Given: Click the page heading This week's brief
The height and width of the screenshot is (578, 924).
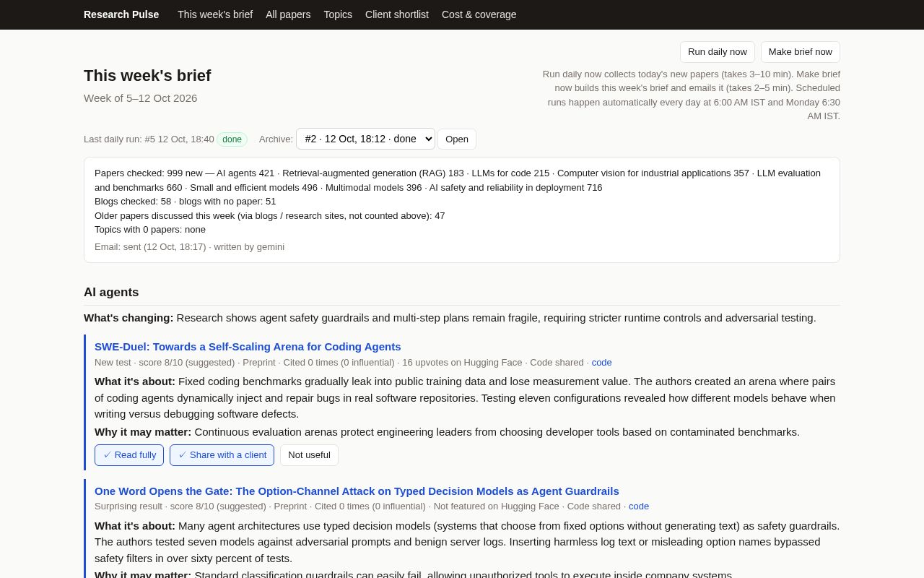Looking at the screenshot, I should point(147,76).
